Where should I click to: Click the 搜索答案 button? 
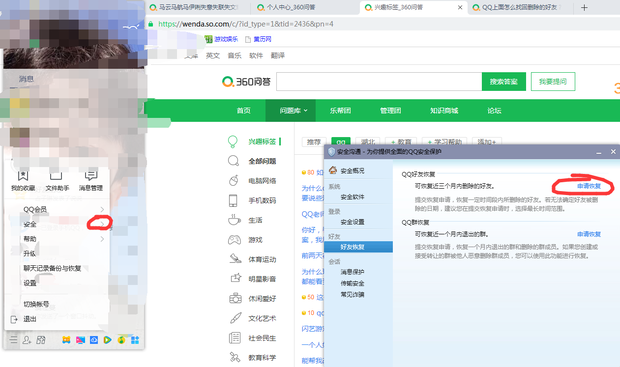click(x=504, y=81)
